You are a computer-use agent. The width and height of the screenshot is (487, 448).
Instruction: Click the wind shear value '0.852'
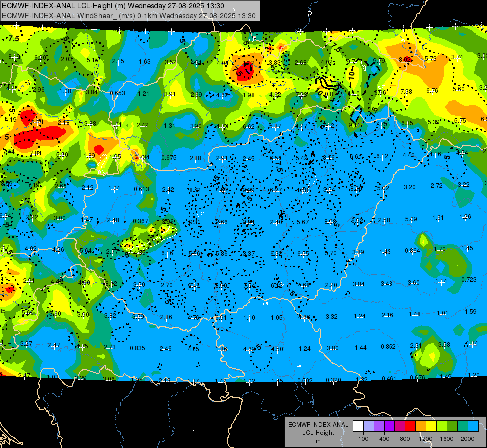coord(388,347)
